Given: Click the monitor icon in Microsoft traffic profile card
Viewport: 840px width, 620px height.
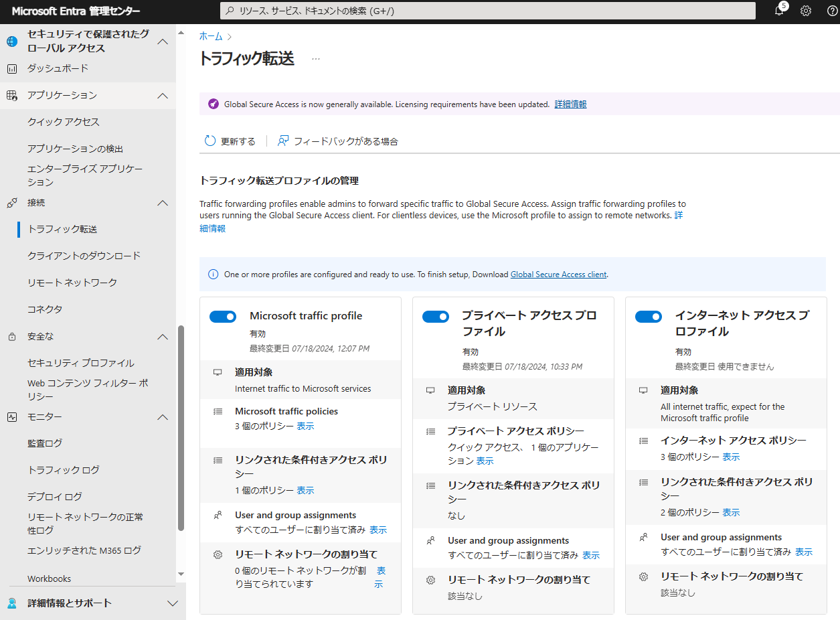Looking at the screenshot, I should [217, 372].
